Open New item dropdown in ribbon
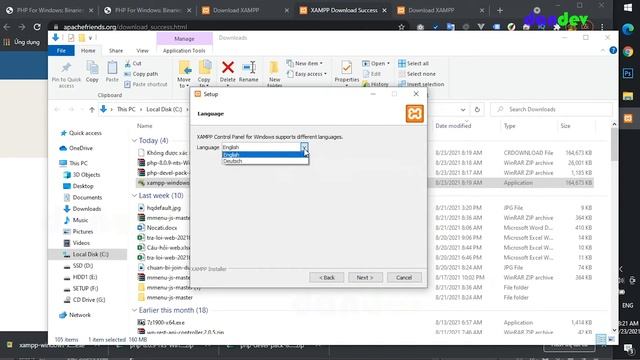 coord(305,64)
